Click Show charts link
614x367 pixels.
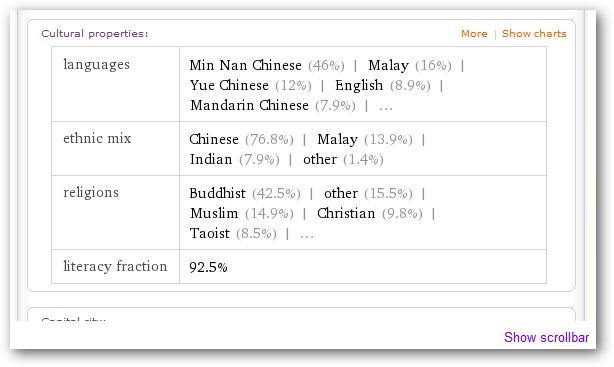click(534, 34)
